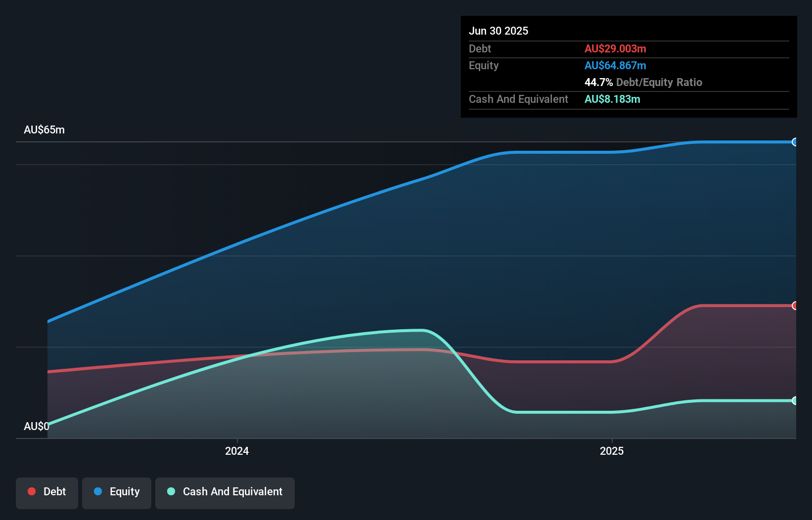Select the Equity endpoint marker on the chart
This screenshot has width=812, height=520.
795,142
